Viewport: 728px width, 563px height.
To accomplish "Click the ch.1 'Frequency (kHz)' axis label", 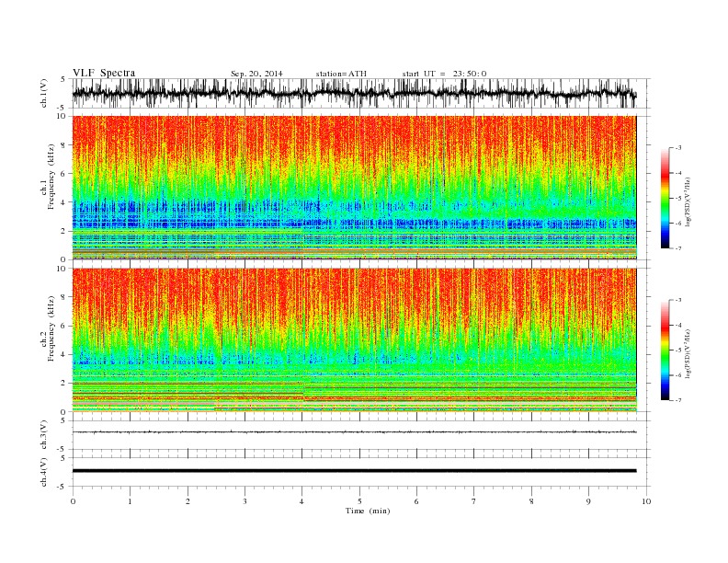I will [51, 177].
